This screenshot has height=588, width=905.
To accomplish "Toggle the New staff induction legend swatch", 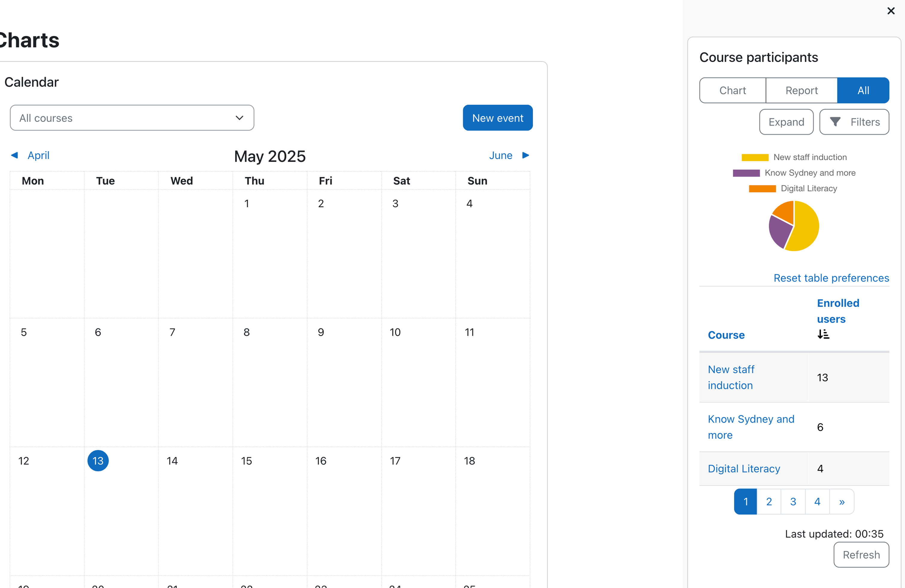I will pyautogui.click(x=755, y=157).
